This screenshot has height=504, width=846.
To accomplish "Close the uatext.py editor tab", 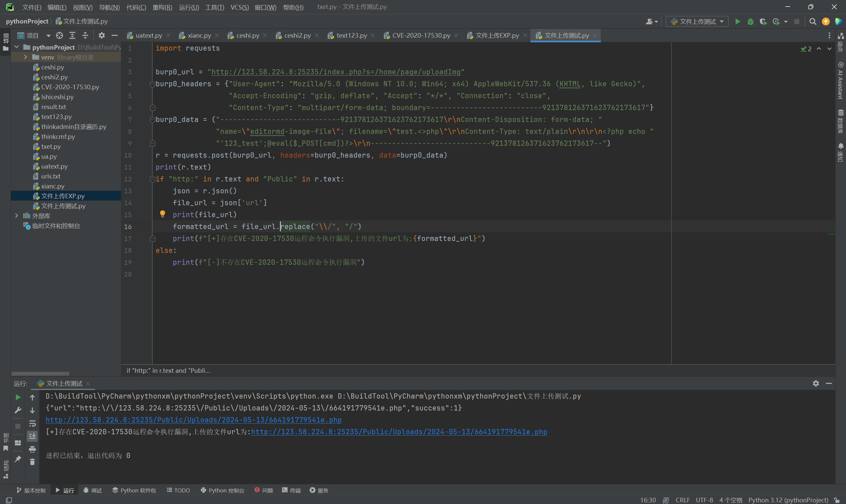I will click(x=169, y=35).
